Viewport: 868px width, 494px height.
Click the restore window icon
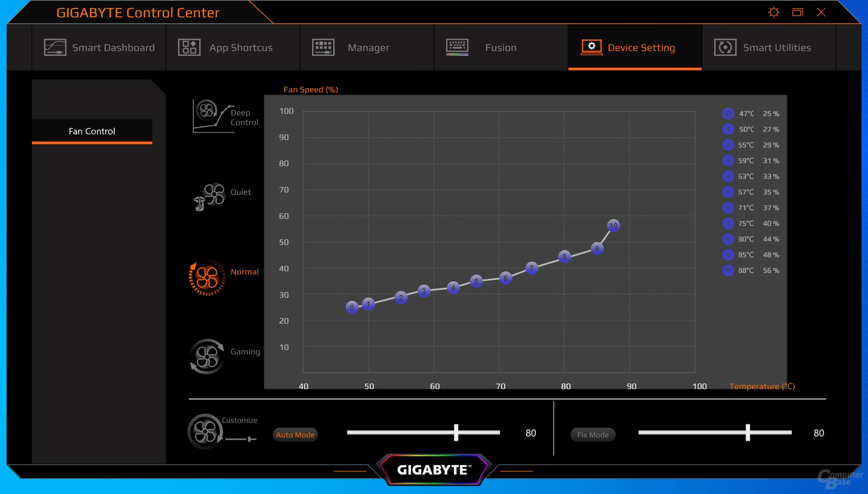(798, 12)
